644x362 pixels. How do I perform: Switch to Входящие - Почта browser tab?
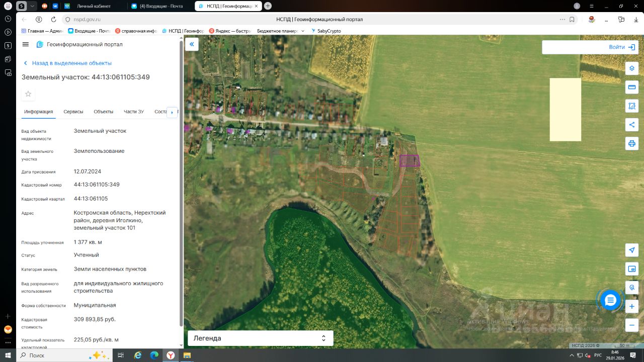[x=160, y=6]
